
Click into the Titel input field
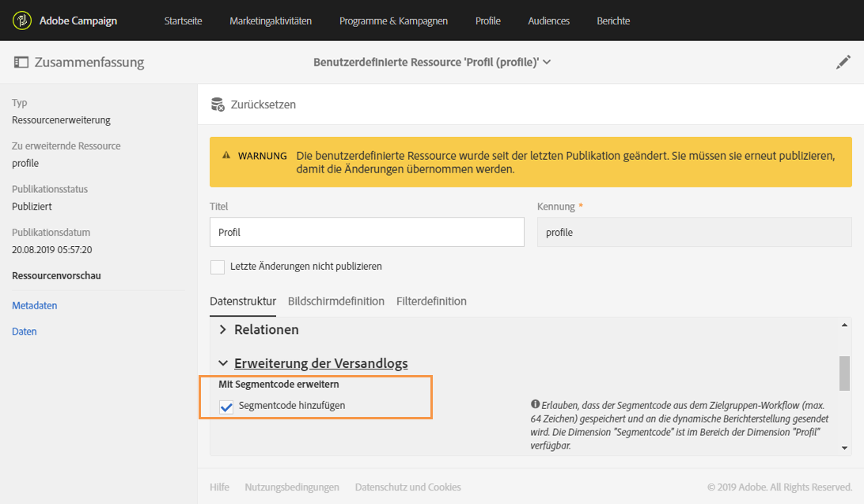pyautogui.click(x=366, y=233)
